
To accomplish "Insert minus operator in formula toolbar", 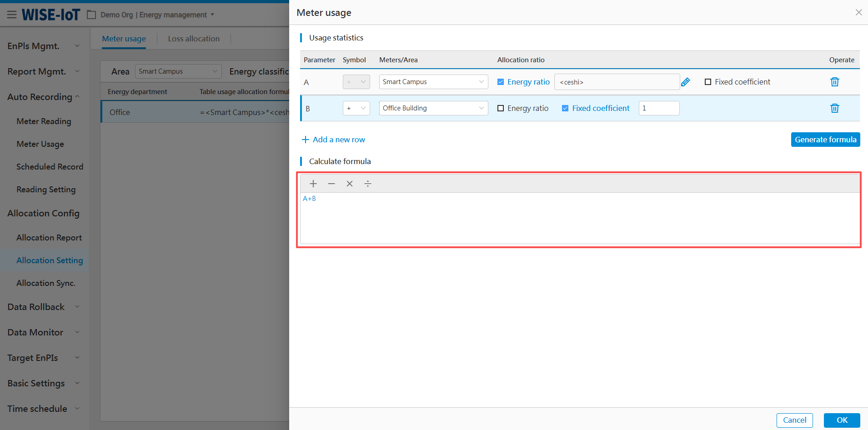I will tap(331, 184).
